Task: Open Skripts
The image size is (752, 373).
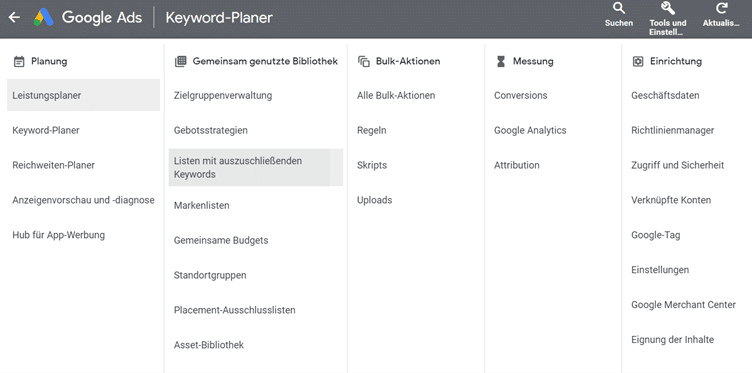Action: [x=372, y=165]
